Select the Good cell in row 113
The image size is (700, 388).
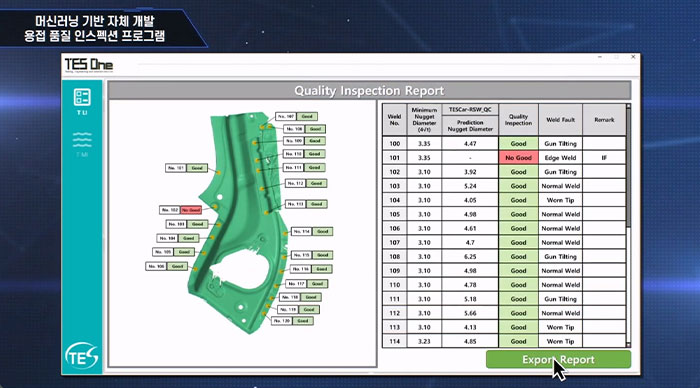pos(518,327)
